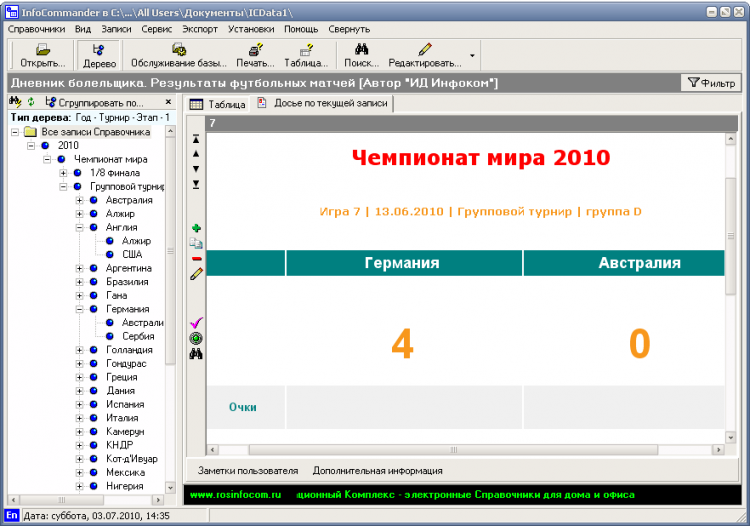
Task: Collapse the 2010 tree node
Action: click(x=31, y=145)
